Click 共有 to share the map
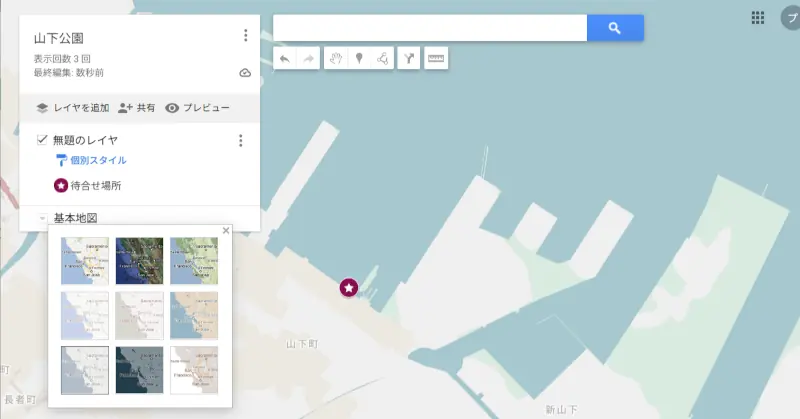Viewport: 800px width, 419px height. click(136, 107)
